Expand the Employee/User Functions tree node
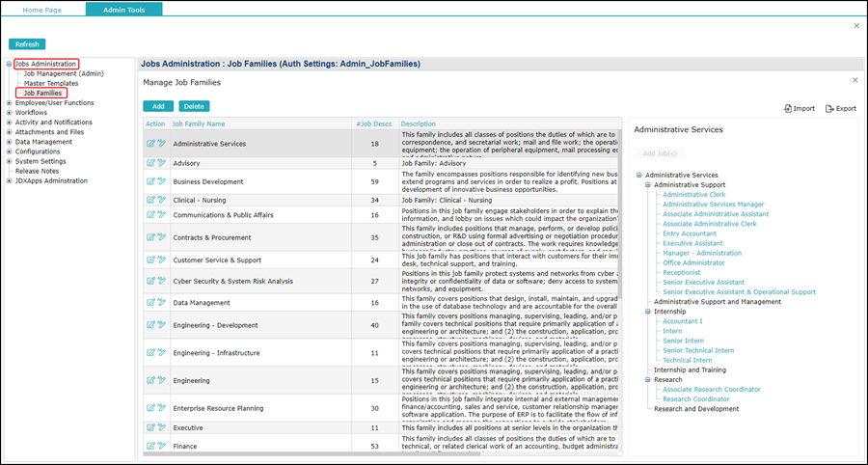This screenshot has width=868, height=465. click(10, 102)
